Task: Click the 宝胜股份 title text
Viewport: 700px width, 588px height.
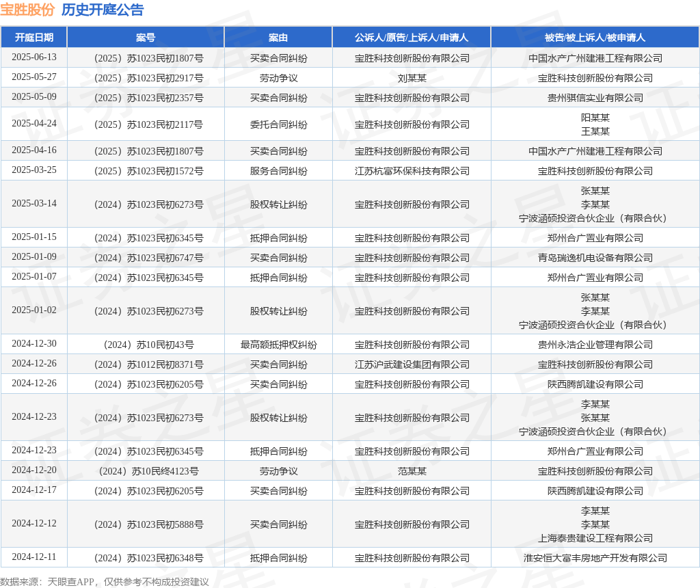Action: coord(27,10)
